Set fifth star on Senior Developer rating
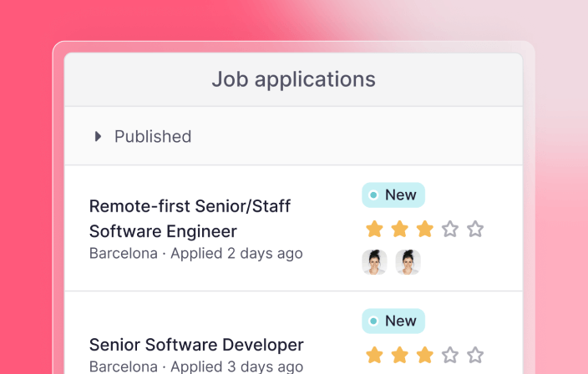 point(475,355)
